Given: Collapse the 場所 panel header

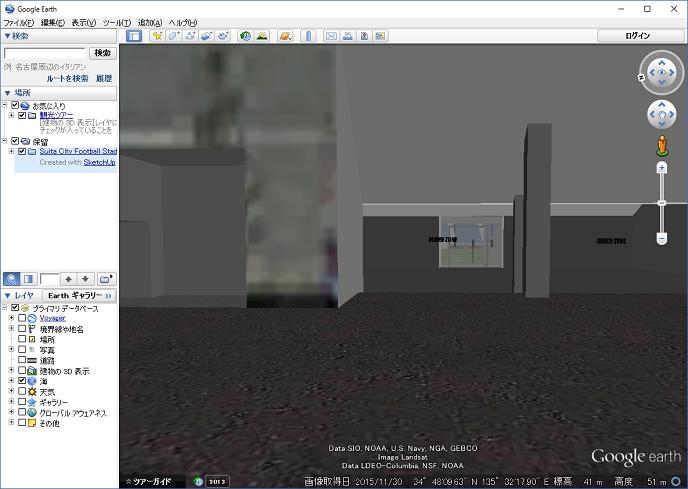Looking at the screenshot, I should click(7, 92).
